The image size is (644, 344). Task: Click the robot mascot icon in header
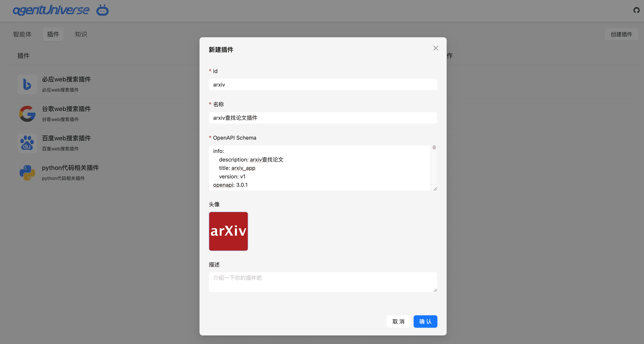pos(103,10)
